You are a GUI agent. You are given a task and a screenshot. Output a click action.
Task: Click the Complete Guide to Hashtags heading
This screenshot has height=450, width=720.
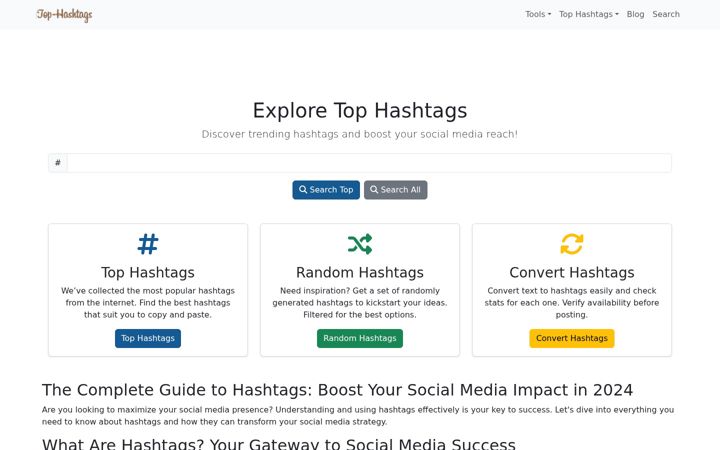click(338, 390)
